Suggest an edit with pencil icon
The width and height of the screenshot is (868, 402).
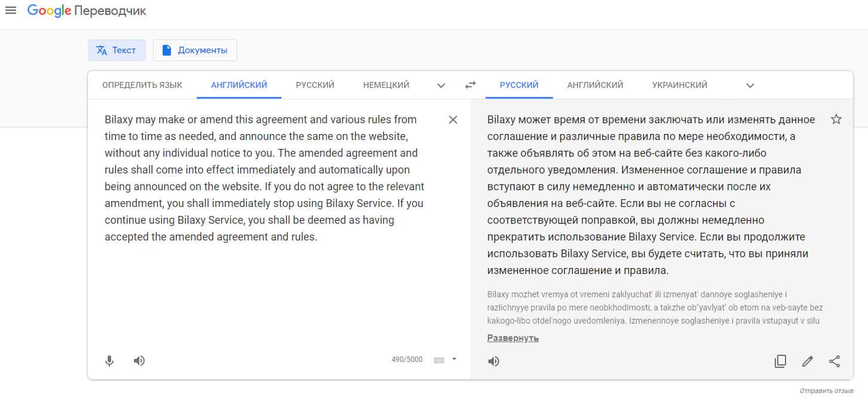[x=808, y=361]
